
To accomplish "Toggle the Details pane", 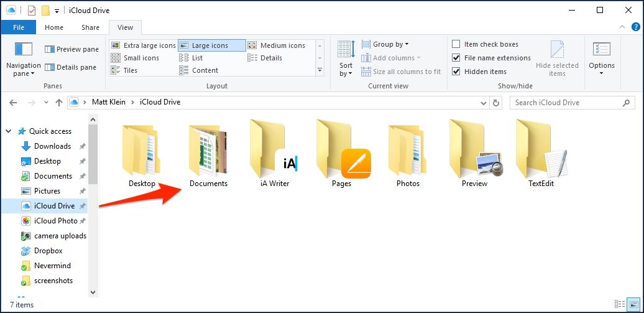I will 71,67.
